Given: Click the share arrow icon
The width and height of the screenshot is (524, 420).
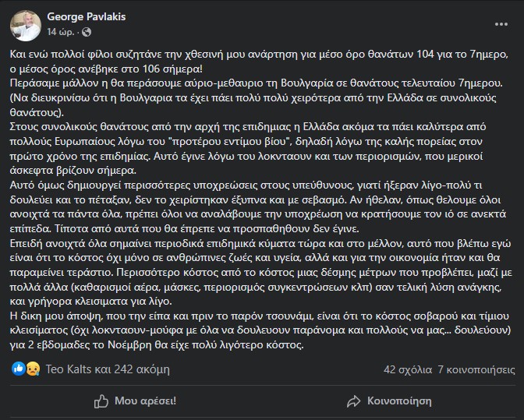Looking at the screenshot, I should (353, 401).
